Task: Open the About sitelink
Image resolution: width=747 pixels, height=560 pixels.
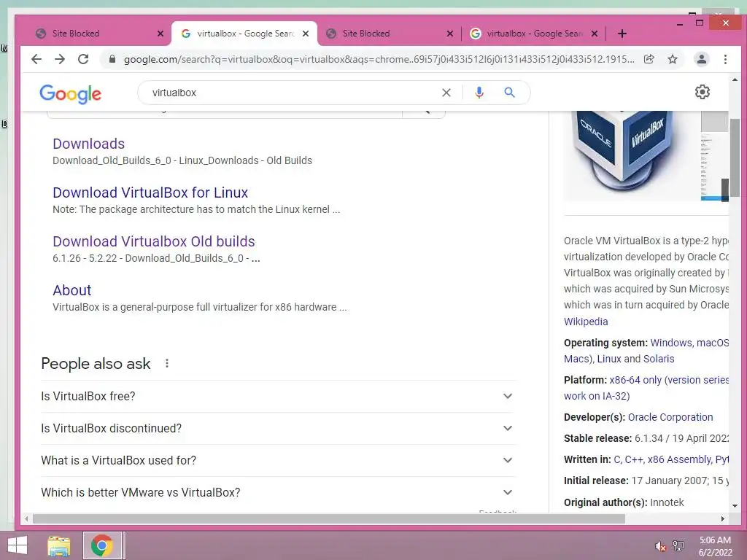Action: click(72, 290)
